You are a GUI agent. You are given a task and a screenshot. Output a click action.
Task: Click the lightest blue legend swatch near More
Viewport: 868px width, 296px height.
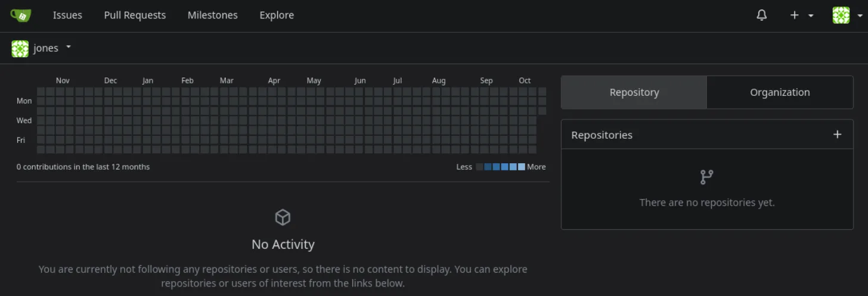point(522,167)
